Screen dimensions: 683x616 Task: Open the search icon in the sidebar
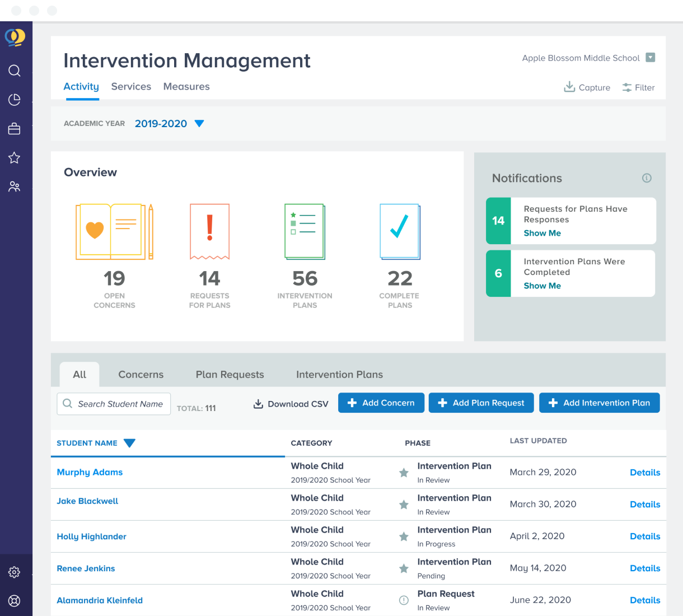15,71
